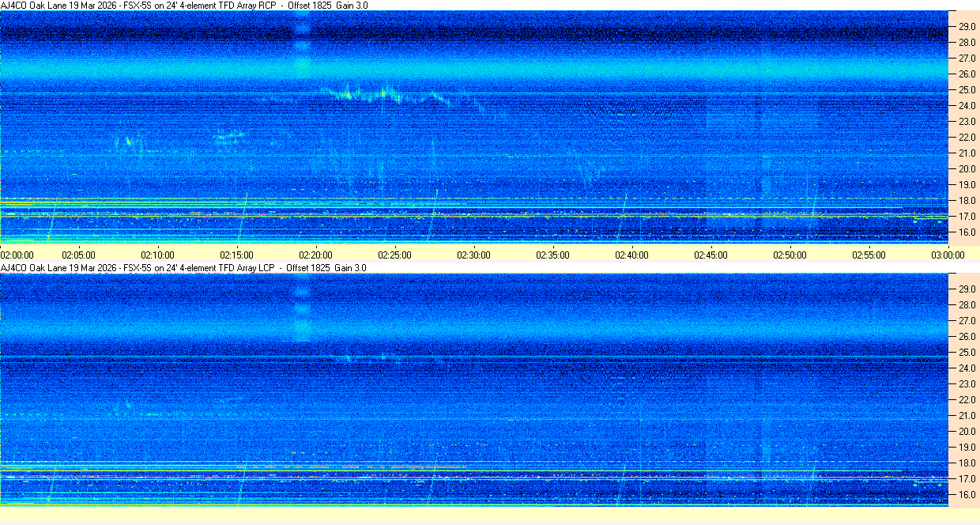
Task: Click the 23.0 frequency label in RCP panel
Action: pyautogui.click(x=967, y=122)
